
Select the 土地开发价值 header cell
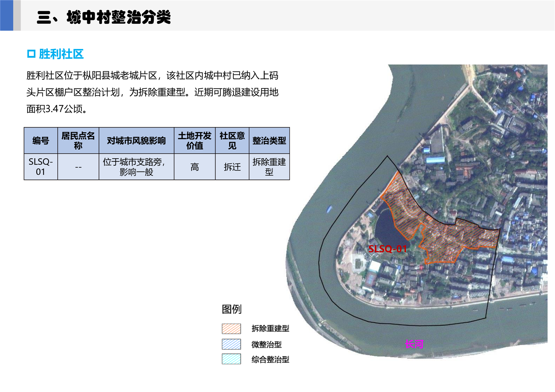pyautogui.click(x=195, y=141)
